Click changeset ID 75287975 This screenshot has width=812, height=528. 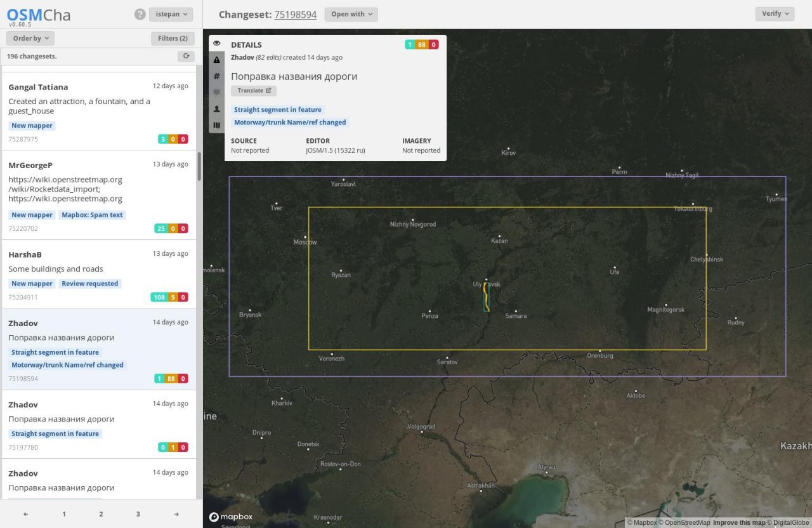(23, 140)
